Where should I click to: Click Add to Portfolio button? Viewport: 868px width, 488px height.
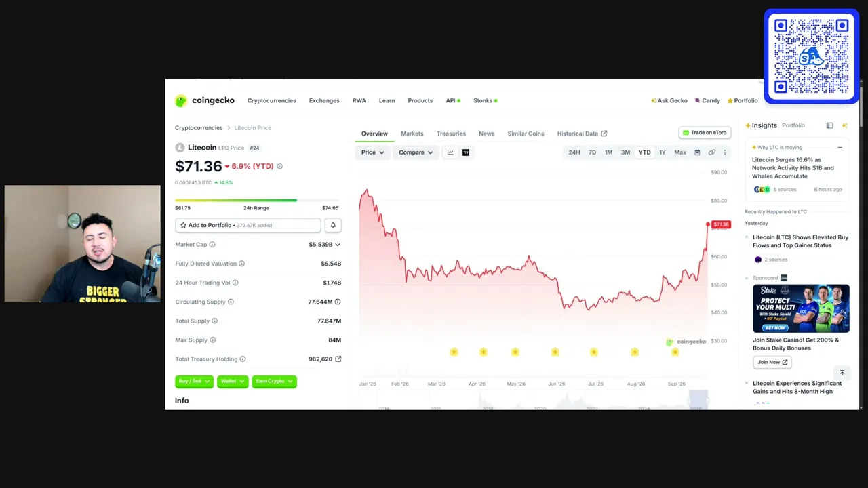(248, 225)
